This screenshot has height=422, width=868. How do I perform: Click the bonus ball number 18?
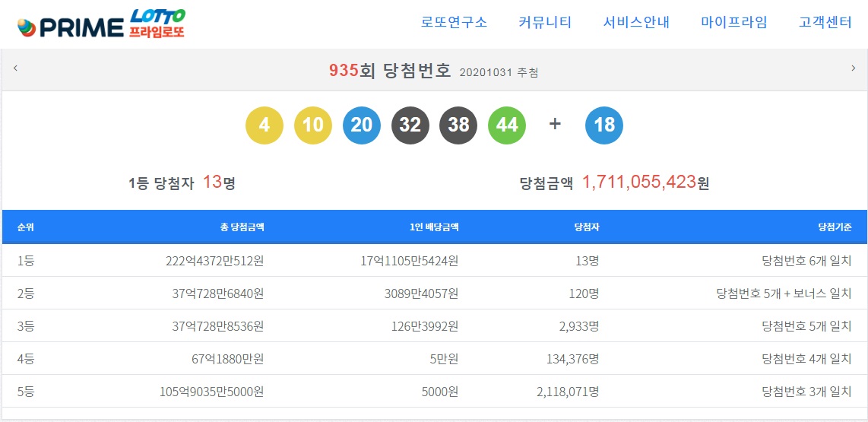pos(604,125)
